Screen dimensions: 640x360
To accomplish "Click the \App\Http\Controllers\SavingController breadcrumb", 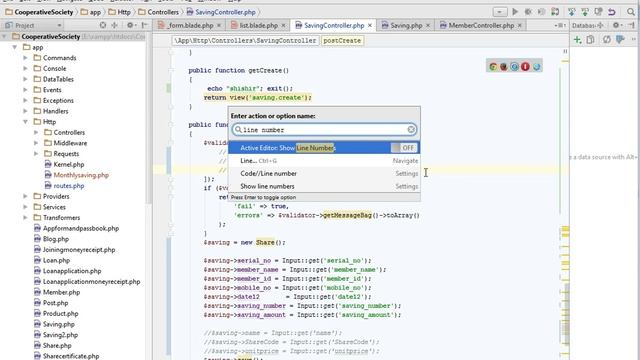I will tap(245, 40).
